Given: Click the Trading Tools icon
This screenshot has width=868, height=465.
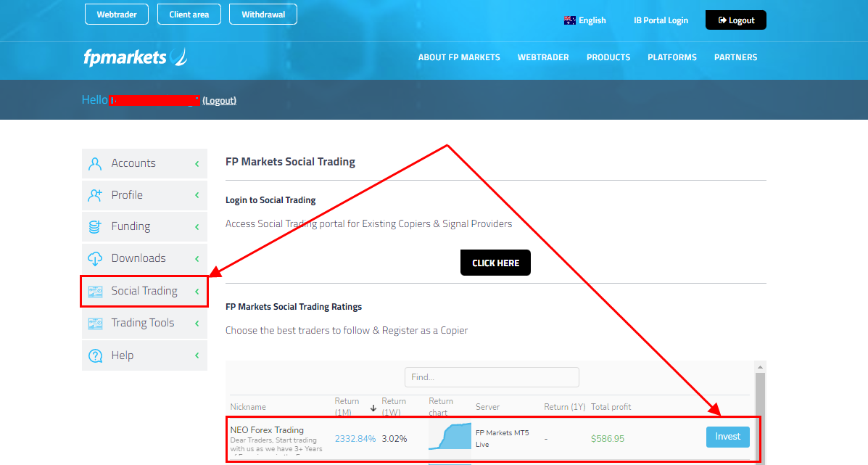Looking at the screenshot, I should (x=95, y=323).
